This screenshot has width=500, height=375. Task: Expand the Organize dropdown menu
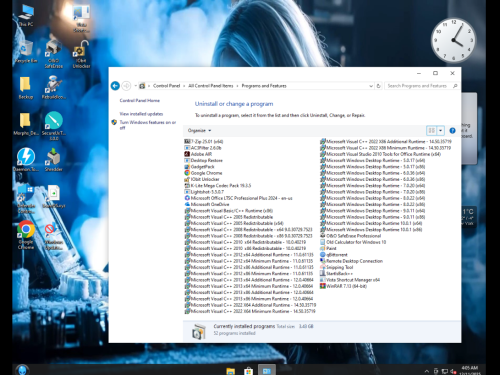click(199, 130)
